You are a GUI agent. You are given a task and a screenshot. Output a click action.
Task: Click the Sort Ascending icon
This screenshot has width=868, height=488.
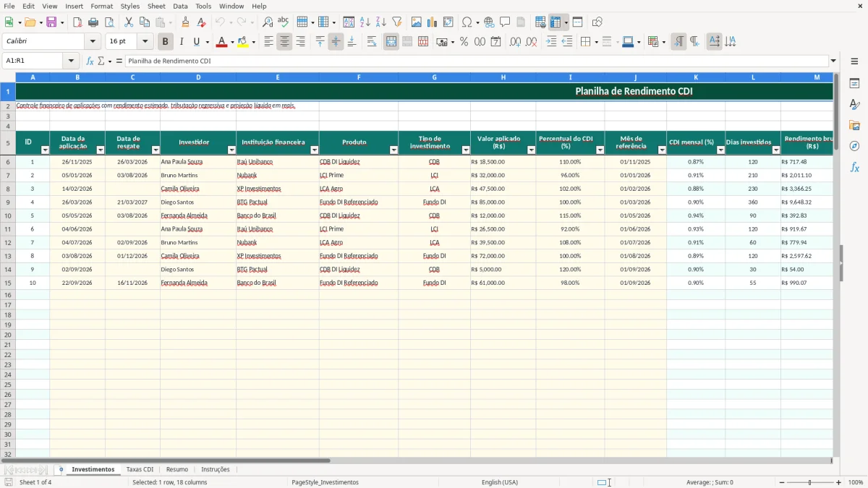point(365,22)
